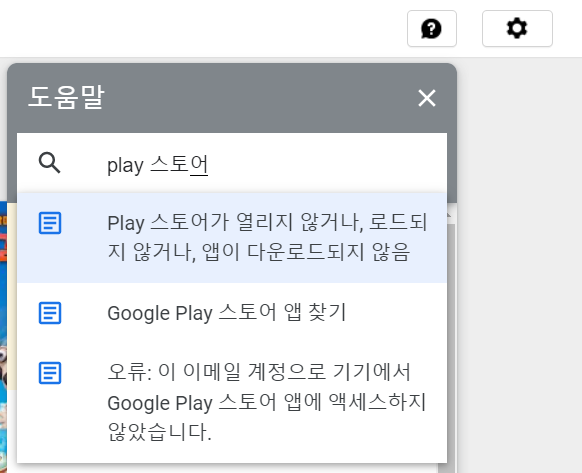Image resolution: width=582 pixels, height=473 pixels.
Task: Click document icon beside 'Play 스토어가 열리지'
Action: [x=50, y=223]
